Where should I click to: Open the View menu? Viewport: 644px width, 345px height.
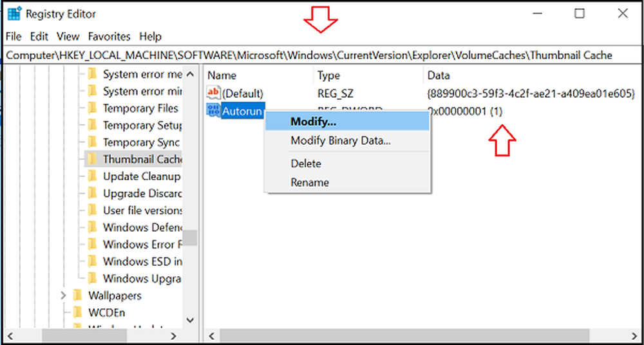coord(68,37)
